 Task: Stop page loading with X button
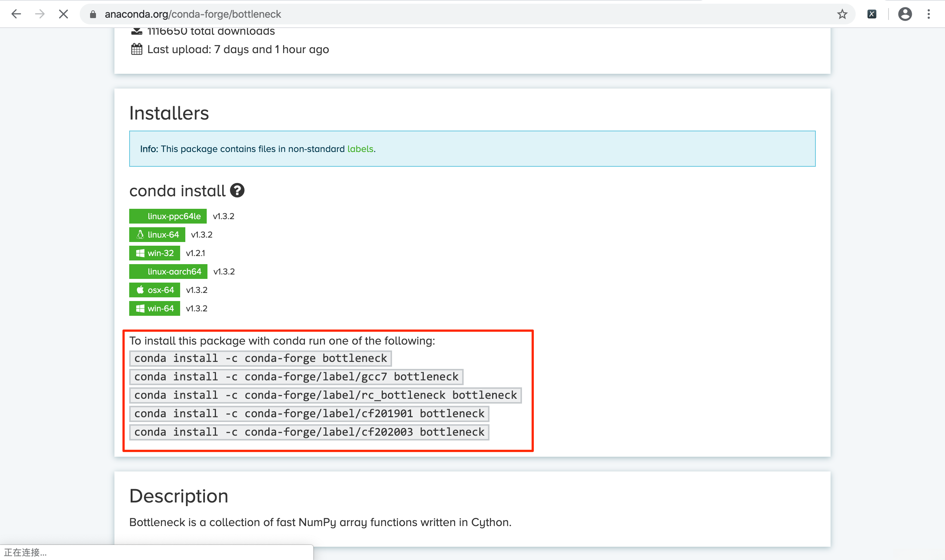pos(63,14)
